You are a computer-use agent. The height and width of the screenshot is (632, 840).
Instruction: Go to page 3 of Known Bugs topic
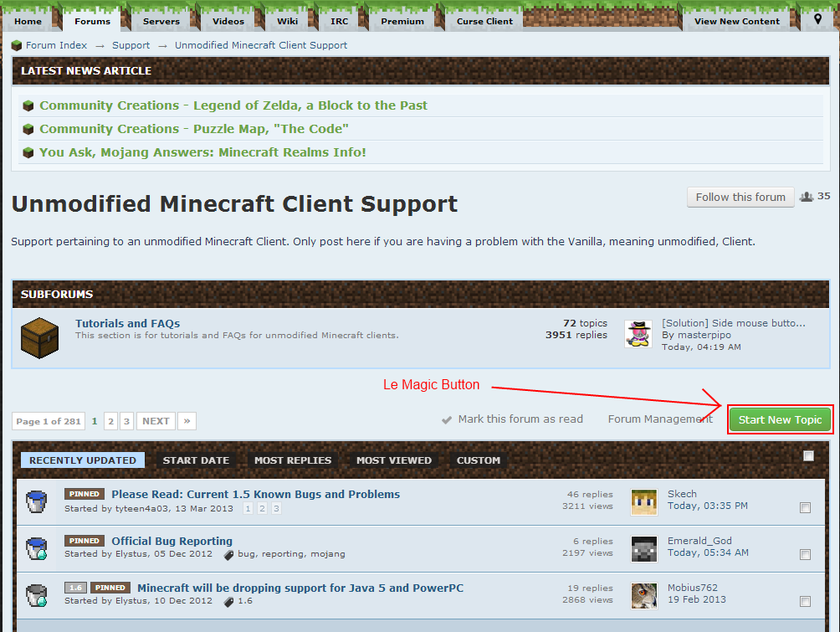(276, 508)
